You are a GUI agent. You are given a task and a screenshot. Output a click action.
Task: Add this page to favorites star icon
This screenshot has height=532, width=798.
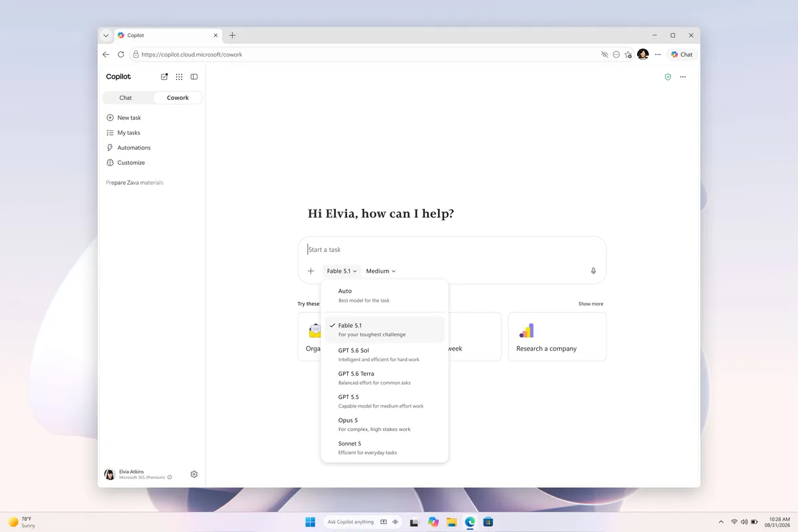[x=628, y=55]
